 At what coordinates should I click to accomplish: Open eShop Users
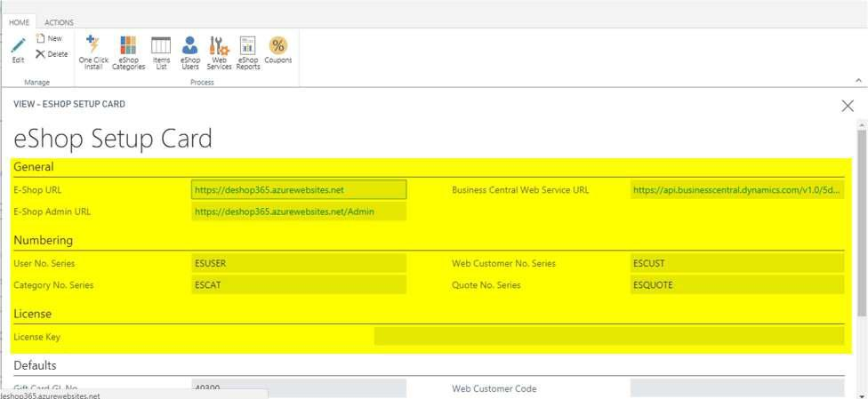pos(190,52)
